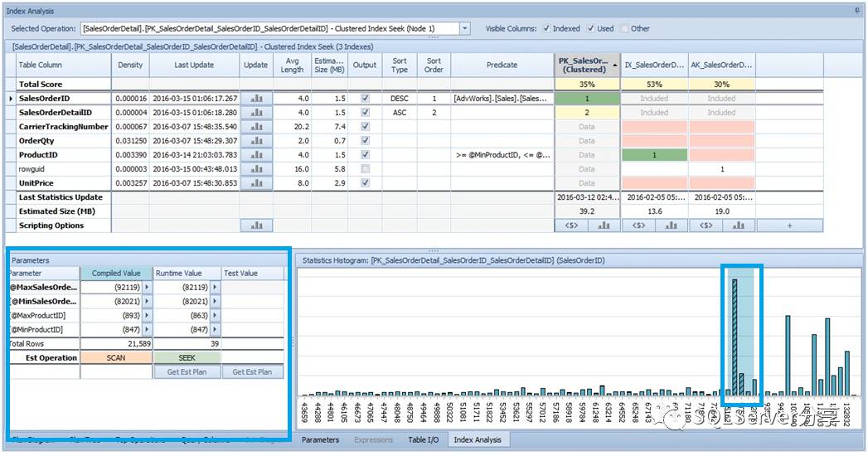Switch to the Table I/O tab
Image resolution: width=868 pixels, height=456 pixels.
(x=424, y=440)
